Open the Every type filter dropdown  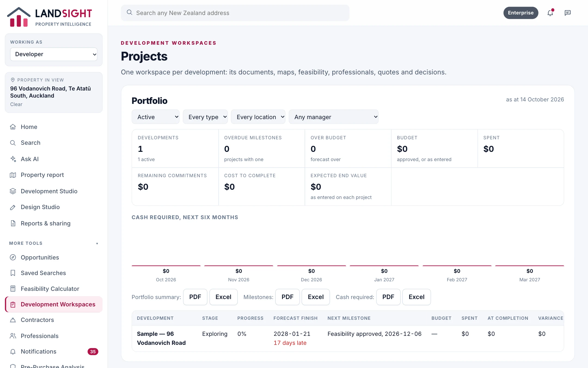click(x=205, y=117)
